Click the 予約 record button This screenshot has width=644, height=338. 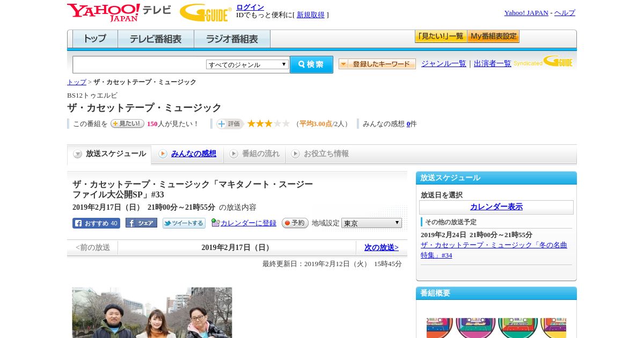coord(295,223)
